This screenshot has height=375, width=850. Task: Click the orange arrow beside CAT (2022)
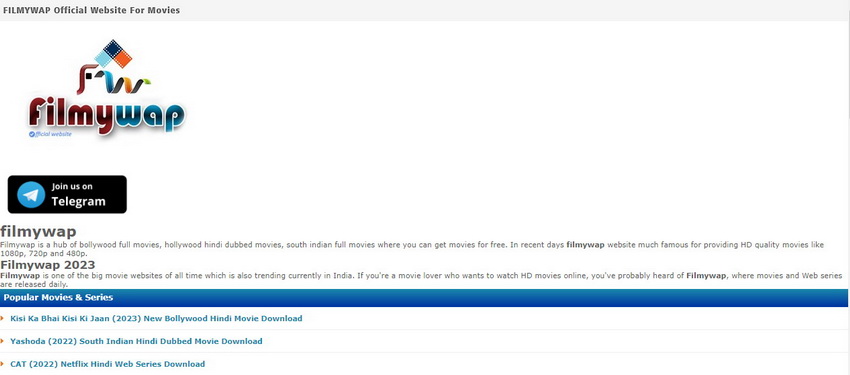(2, 364)
